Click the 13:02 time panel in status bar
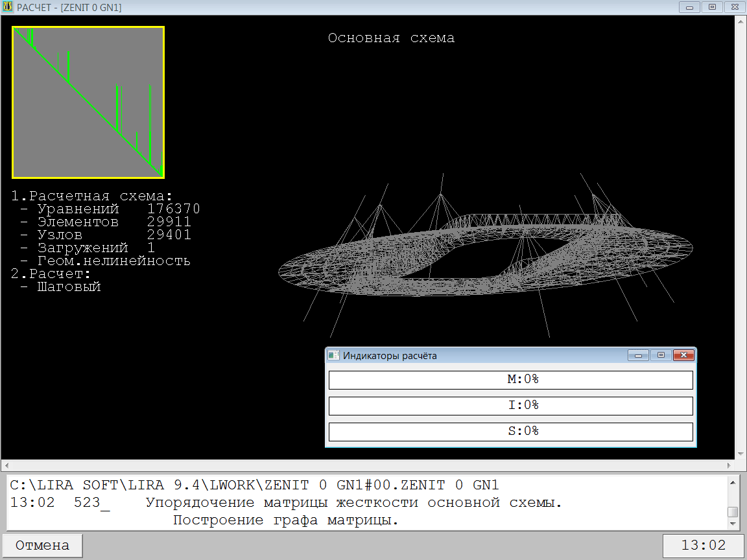The height and width of the screenshot is (560, 747). point(702,546)
